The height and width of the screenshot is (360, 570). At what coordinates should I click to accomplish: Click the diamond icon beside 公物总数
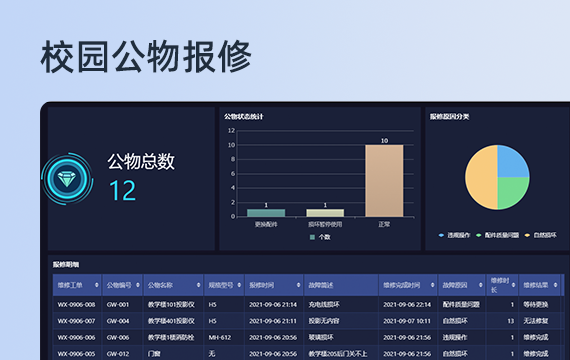click(67, 179)
